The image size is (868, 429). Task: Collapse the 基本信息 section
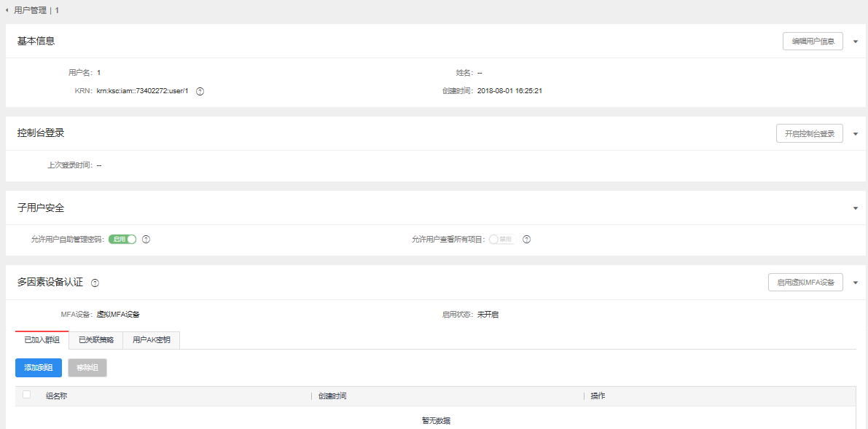click(x=856, y=42)
